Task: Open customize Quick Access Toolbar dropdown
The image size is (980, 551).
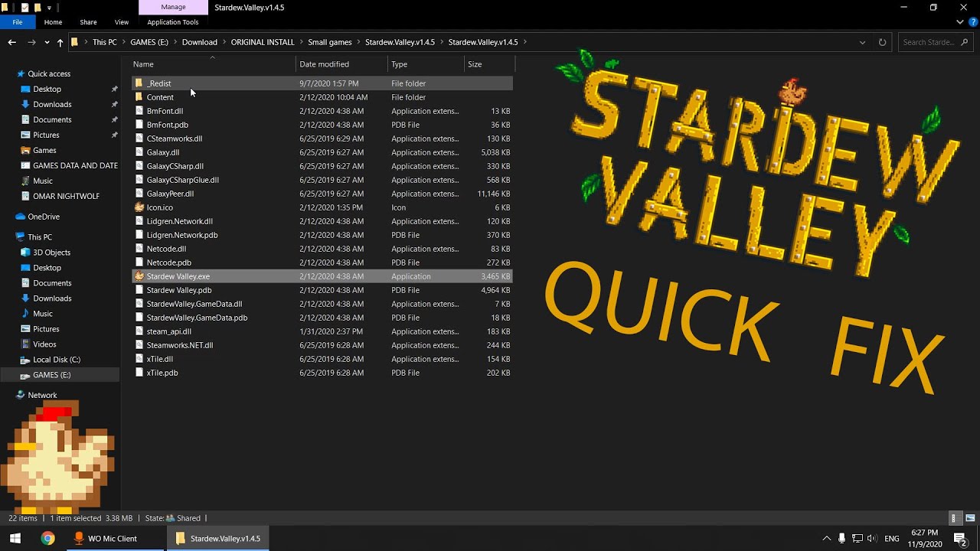Action: (x=48, y=8)
